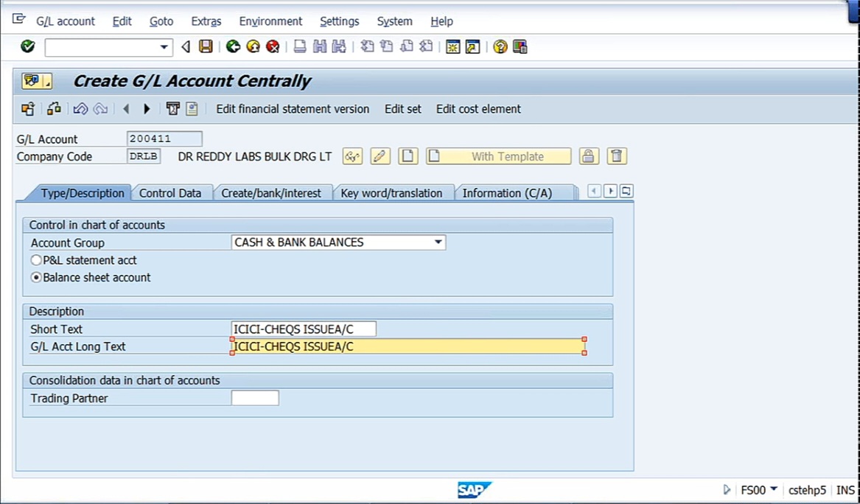Click the red Cancel icon
The image size is (860, 504).
pyautogui.click(x=273, y=46)
